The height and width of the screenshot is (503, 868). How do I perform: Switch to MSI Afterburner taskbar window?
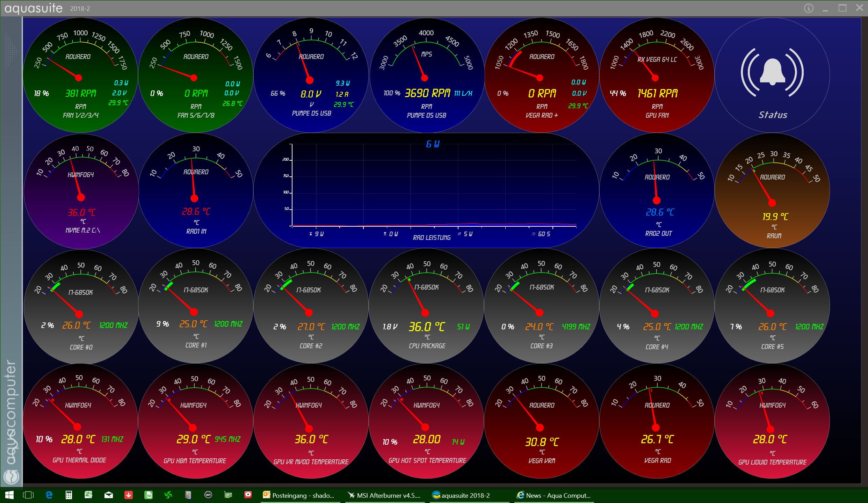pyautogui.click(x=384, y=495)
